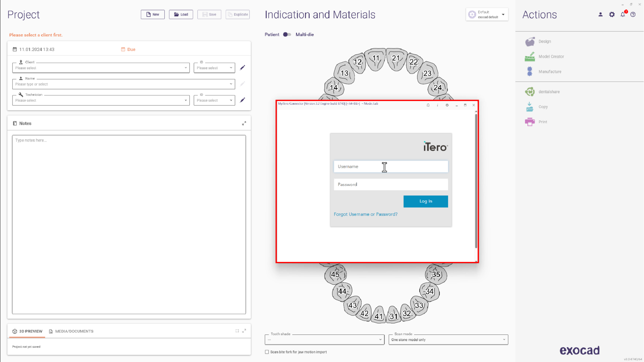Enable Scan bite fork for jaw motion import
The height and width of the screenshot is (362, 644).
pyautogui.click(x=267, y=352)
